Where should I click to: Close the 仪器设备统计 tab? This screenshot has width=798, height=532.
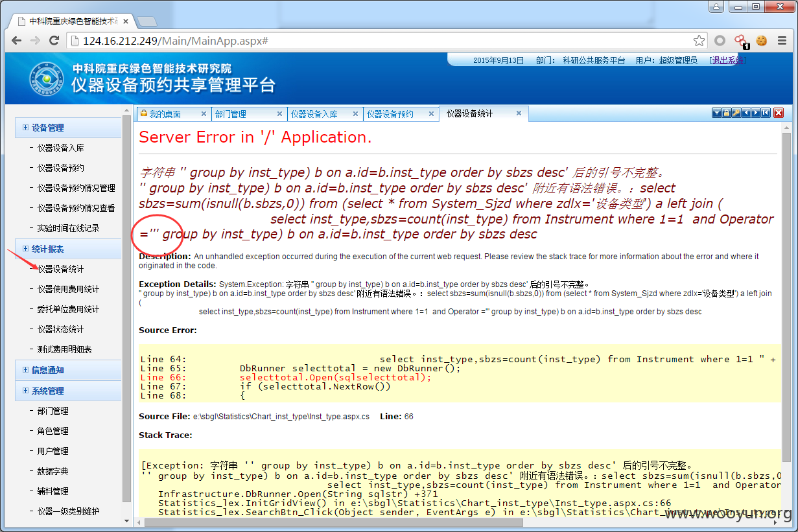[x=519, y=113]
